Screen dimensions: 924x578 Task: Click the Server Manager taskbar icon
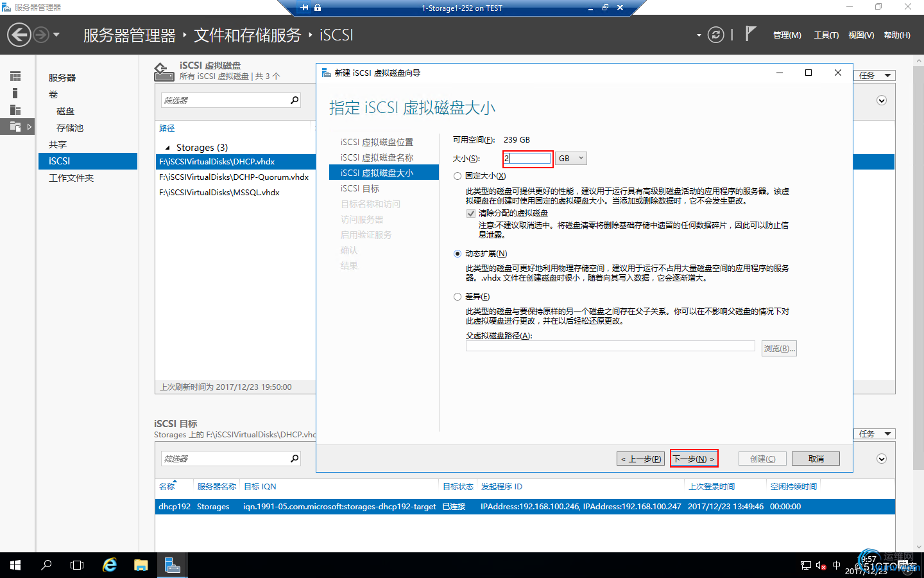pyautogui.click(x=172, y=565)
